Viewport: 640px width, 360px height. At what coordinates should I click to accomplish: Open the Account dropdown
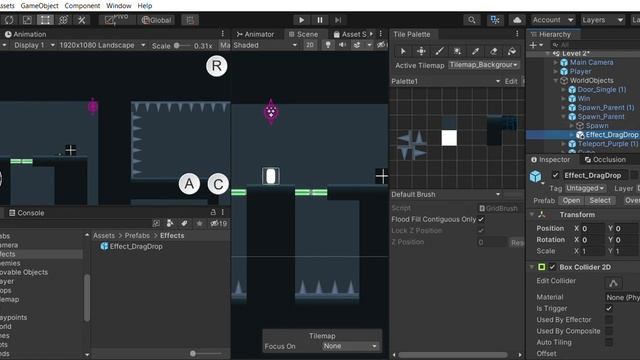point(553,20)
